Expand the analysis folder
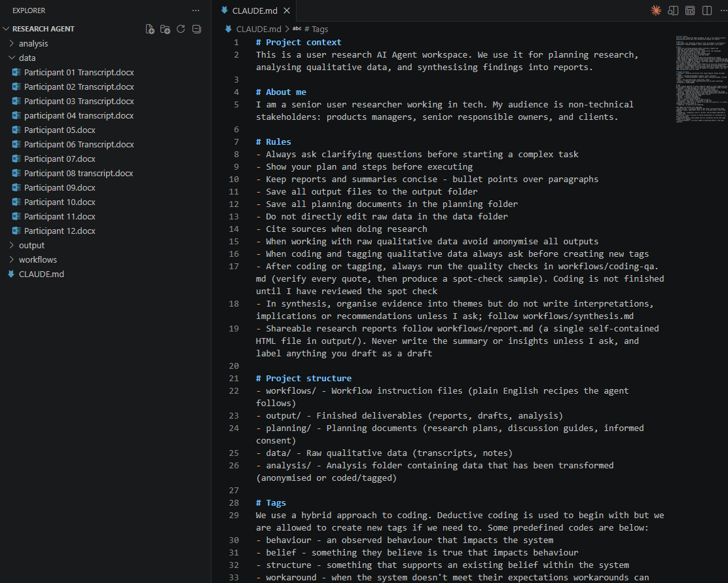 pos(33,43)
